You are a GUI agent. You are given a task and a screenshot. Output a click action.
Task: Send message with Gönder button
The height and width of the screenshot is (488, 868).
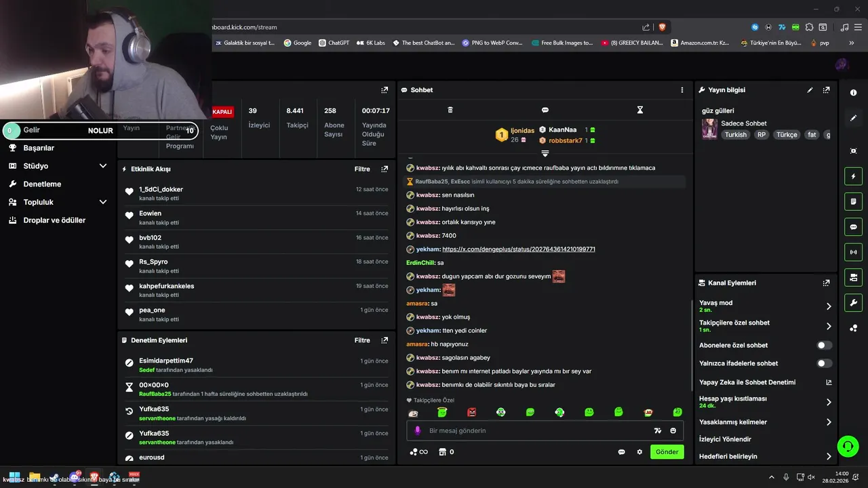pyautogui.click(x=667, y=452)
